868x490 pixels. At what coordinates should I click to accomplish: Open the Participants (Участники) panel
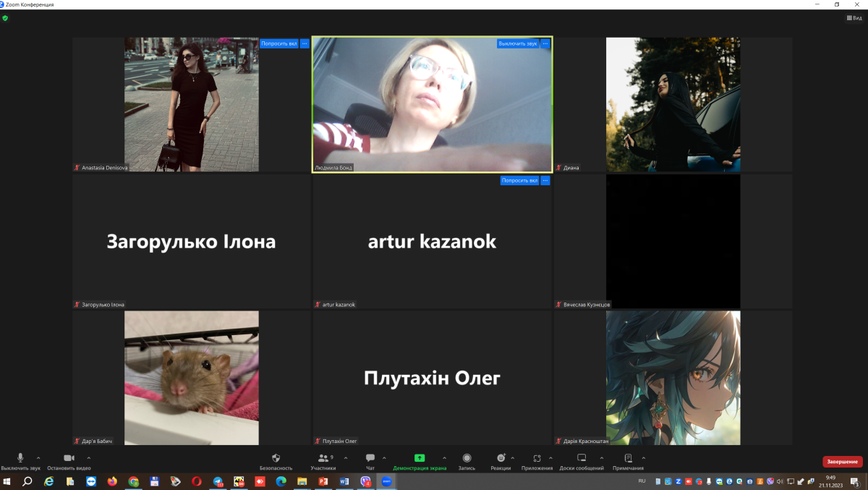[x=323, y=459]
